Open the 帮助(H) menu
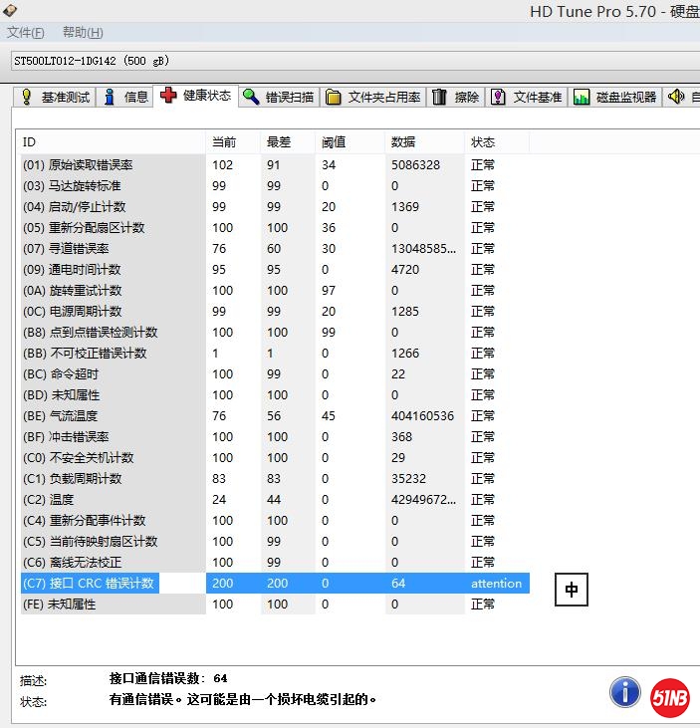 (x=83, y=33)
